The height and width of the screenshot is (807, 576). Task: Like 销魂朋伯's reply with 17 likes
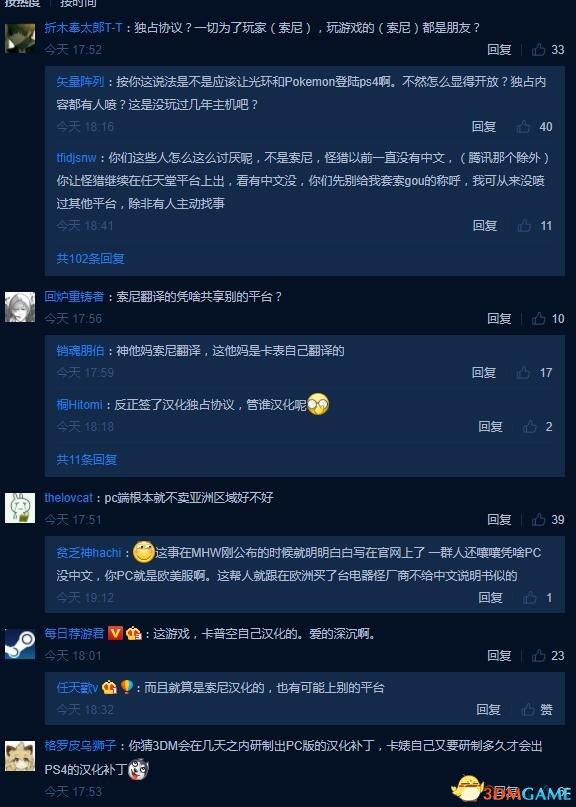[x=523, y=373]
